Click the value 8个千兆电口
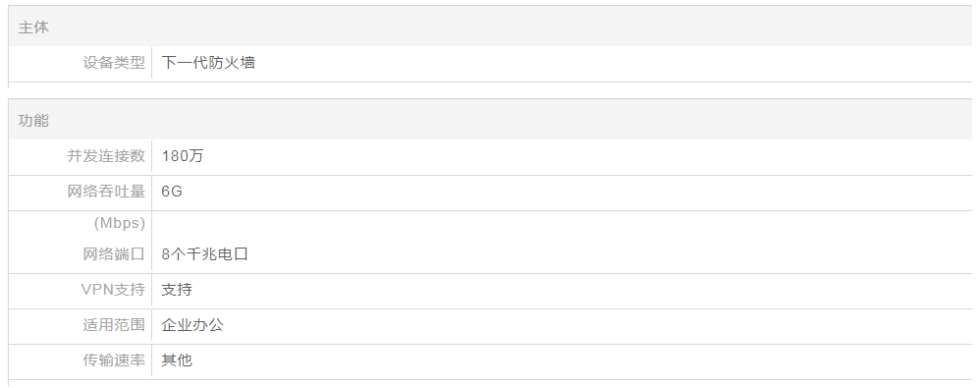 [205, 254]
